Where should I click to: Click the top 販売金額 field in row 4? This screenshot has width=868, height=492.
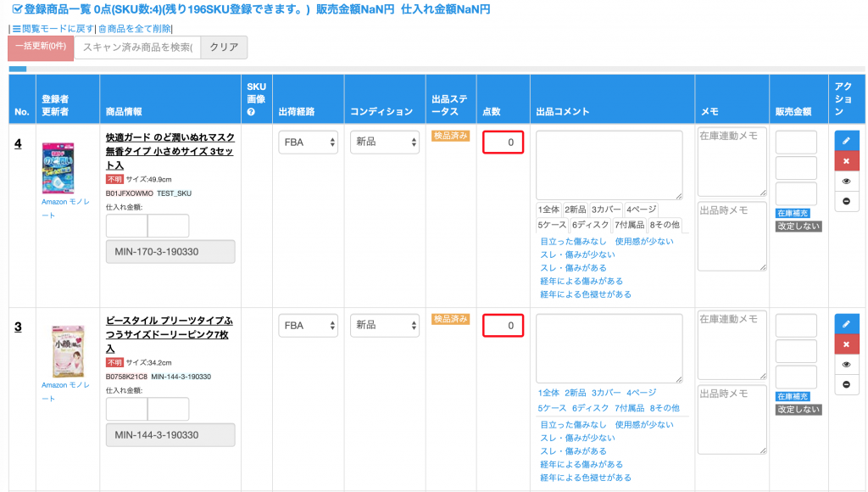[x=796, y=143]
